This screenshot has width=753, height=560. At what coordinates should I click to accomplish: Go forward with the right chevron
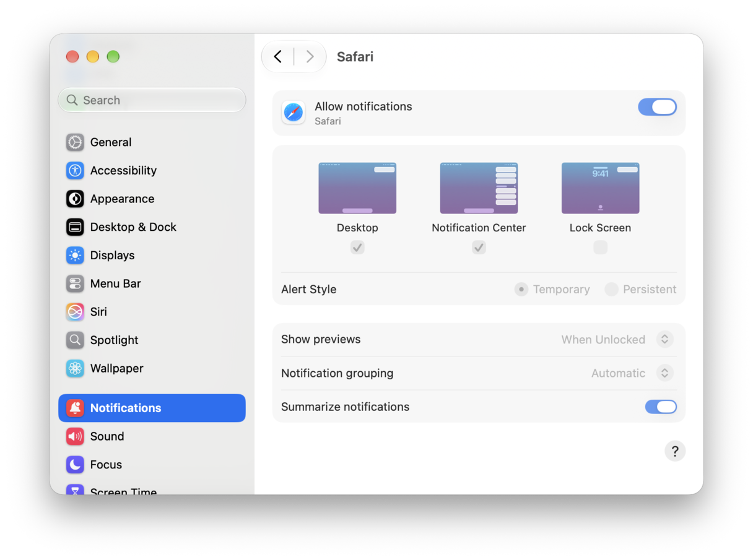click(310, 57)
